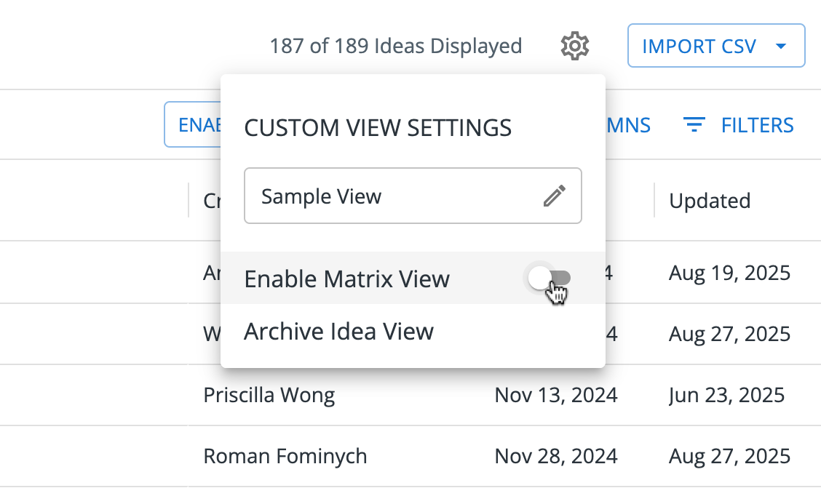Choose the Enable Matrix View menu row
The width and height of the screenshot is (821, 504).
click(x=347, y=278)
